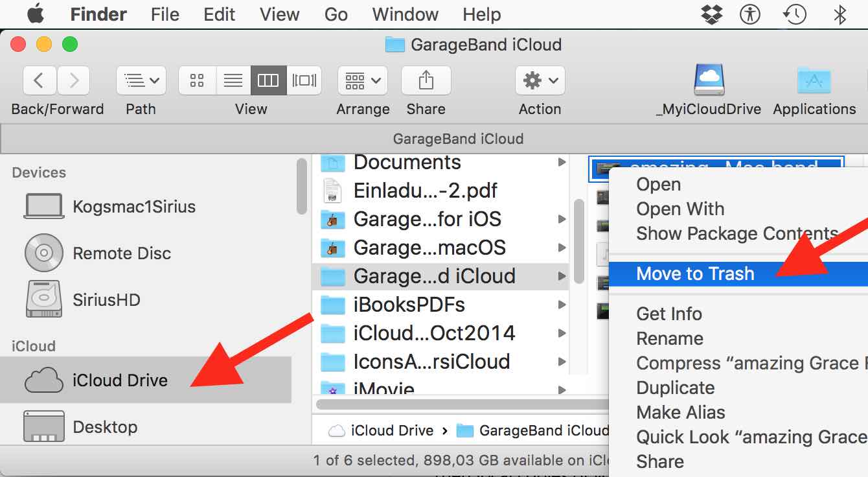
Task: Expand the iBooksPDFs folder arrow
Action: [562, 305]
